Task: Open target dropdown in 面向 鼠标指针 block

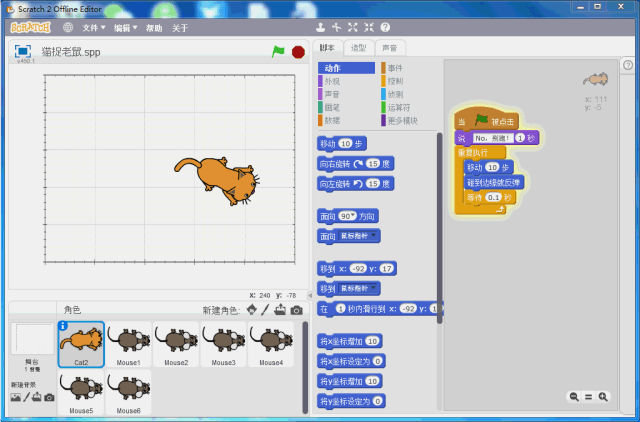Action: (373, 235)
